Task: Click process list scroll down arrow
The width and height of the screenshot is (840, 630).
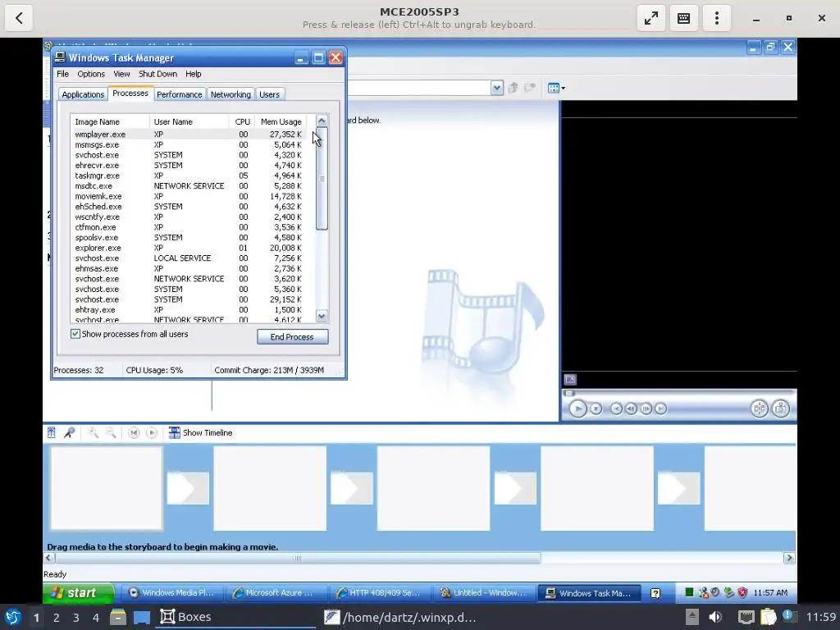Action: tap(322, 316)
